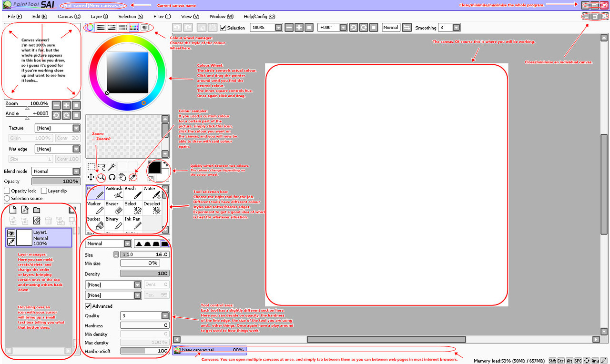Open the Texture dropdown
The height and width of the screenshot is (364, 610).
(58, 128)
